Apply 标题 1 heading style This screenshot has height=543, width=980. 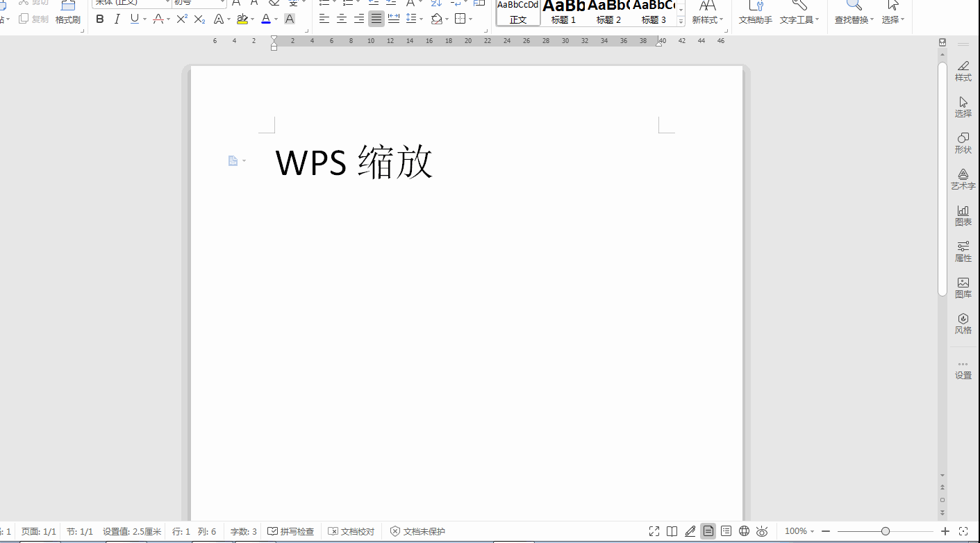tap(563, 12)
